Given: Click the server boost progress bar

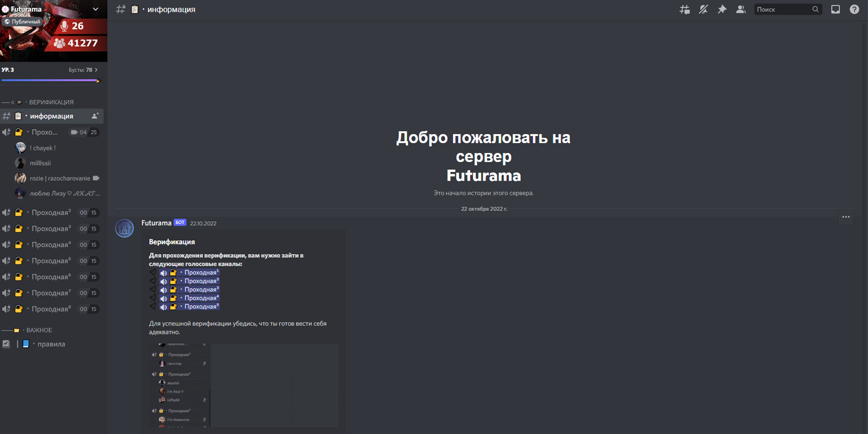Looking at the screenshot, I should pos(50,80).
